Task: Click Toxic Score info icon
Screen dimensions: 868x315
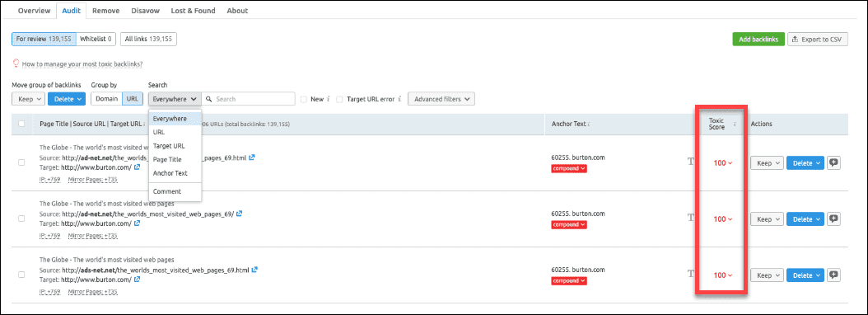Action: point(735,125)
